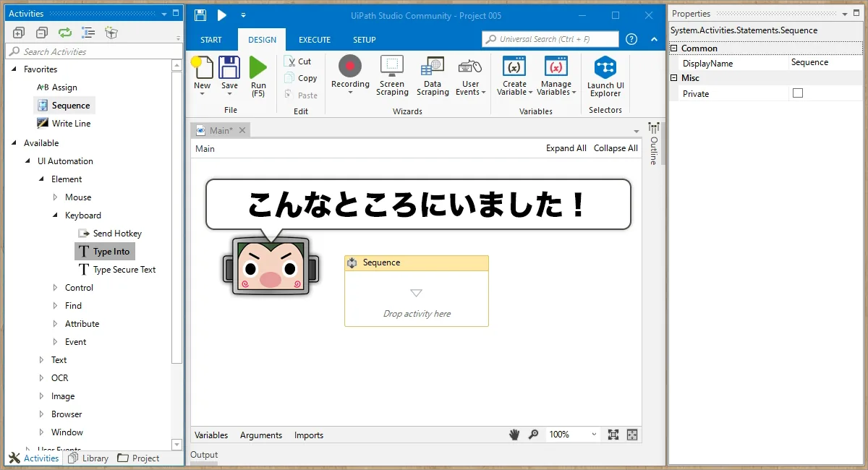Collapse the ribbon with the up chevron
Image resolution: width=868 pixels, height=470 pixels.
[x=654, y=39]
